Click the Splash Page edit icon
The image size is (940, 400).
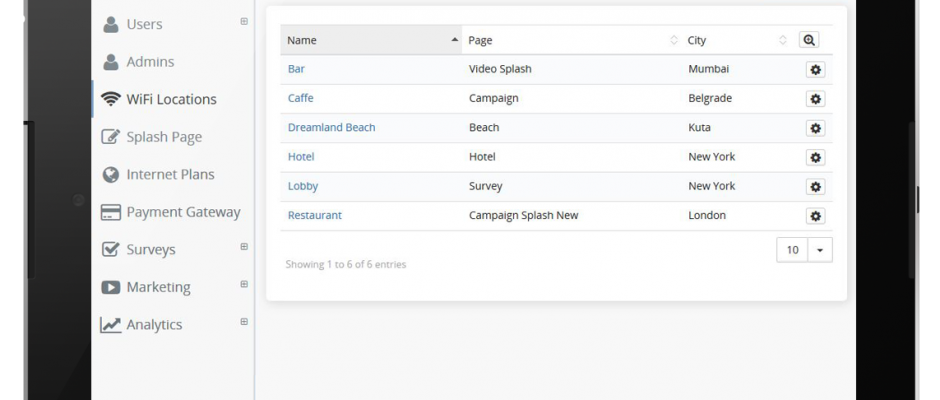pos(111,137)
